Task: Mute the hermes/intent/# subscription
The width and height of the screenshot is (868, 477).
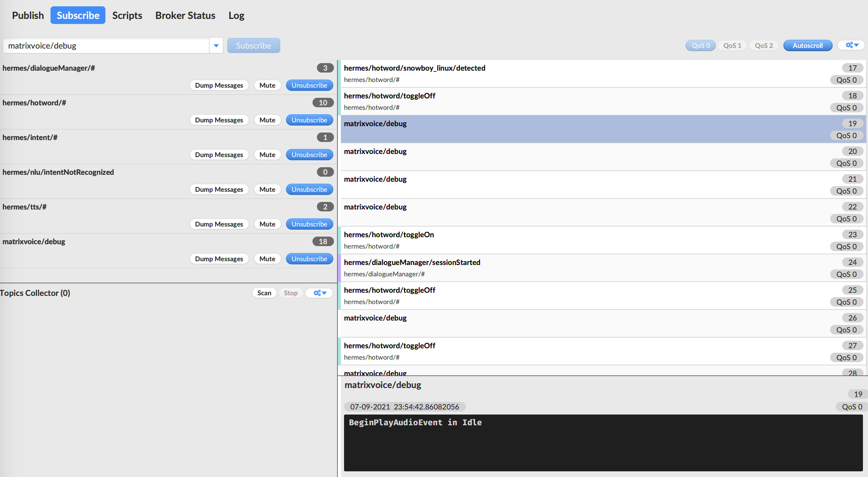Action: (267, 155)
